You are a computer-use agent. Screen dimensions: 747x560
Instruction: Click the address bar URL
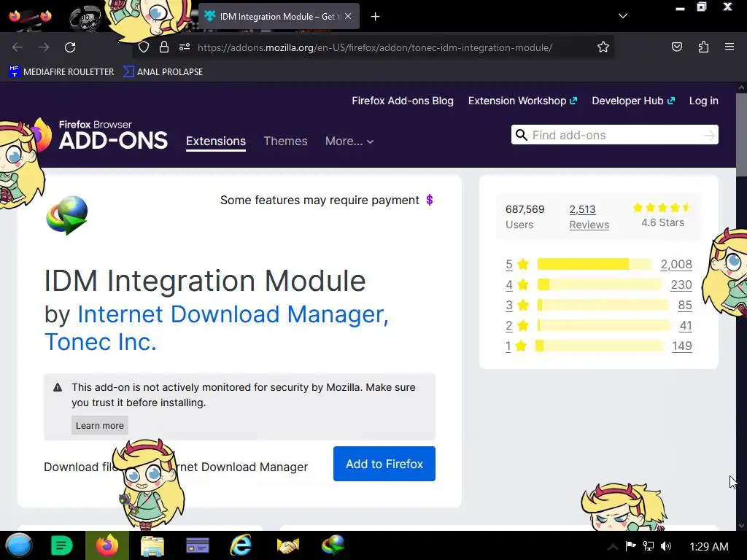point(375,47)
